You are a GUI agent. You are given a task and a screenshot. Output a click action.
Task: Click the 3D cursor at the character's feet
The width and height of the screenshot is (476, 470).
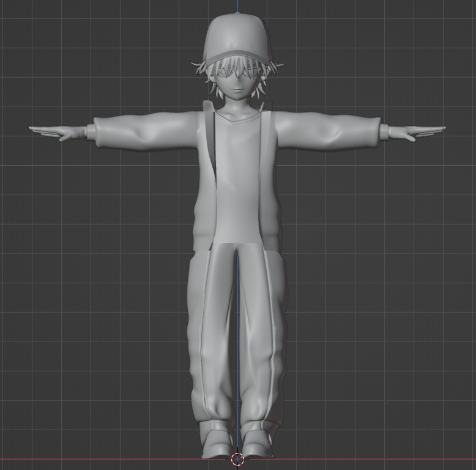(x=237, y=460)
